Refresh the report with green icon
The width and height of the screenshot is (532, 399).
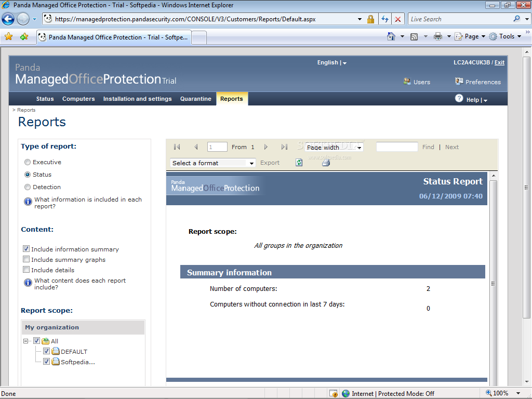point(299,163)
